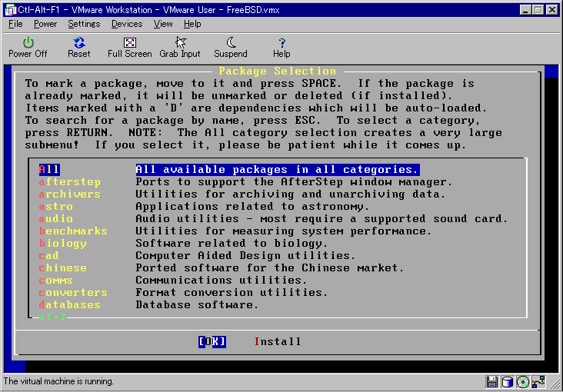563x392 pixels.
Task: Select the All category row
Action: coord(229,170)
